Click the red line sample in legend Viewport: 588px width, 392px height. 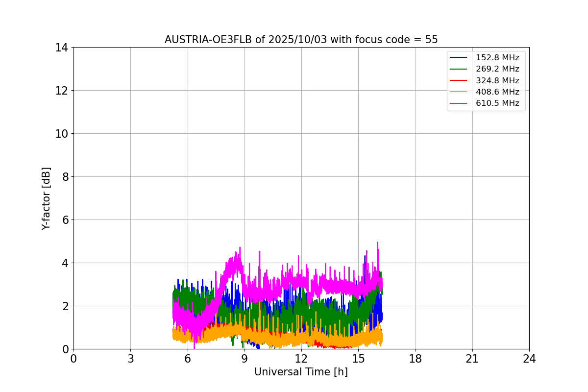pyautogui.click(x=459, y=80)
